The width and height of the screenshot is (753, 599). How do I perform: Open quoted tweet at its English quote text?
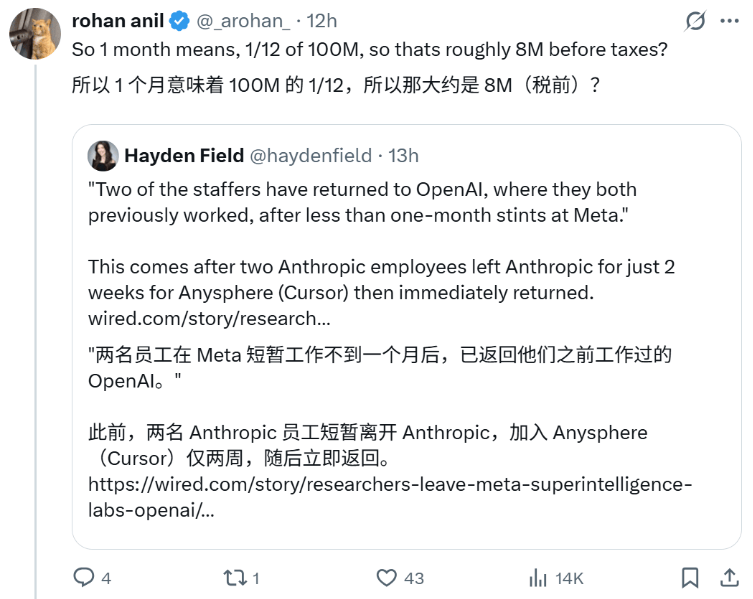pyautogui.click(x=362, y=200)
